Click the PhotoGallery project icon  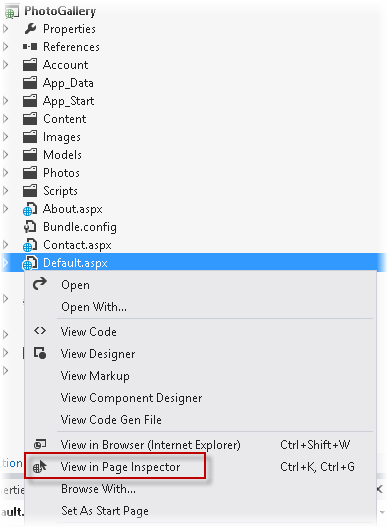click(11, 12)
